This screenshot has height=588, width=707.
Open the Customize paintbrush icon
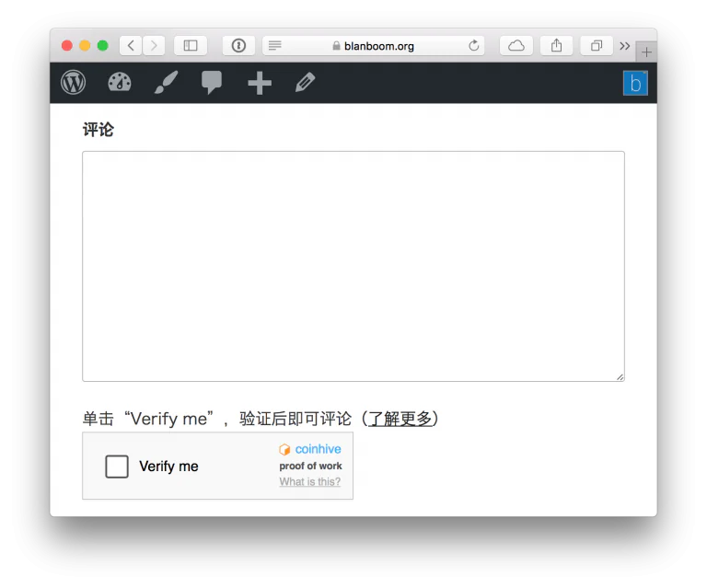pyautogui.click(x=167, y=83)
